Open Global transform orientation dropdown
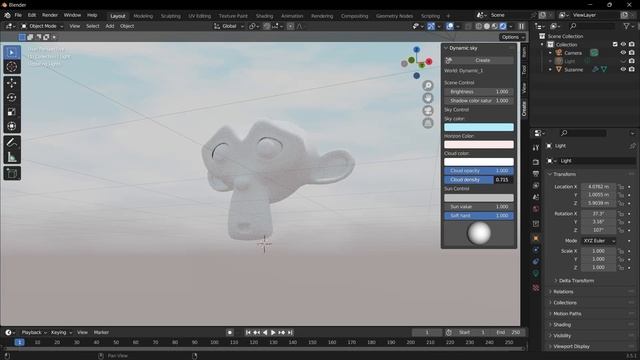Image resolution: width=640 pixels, height=360 pixels. (x=229, y=26)
